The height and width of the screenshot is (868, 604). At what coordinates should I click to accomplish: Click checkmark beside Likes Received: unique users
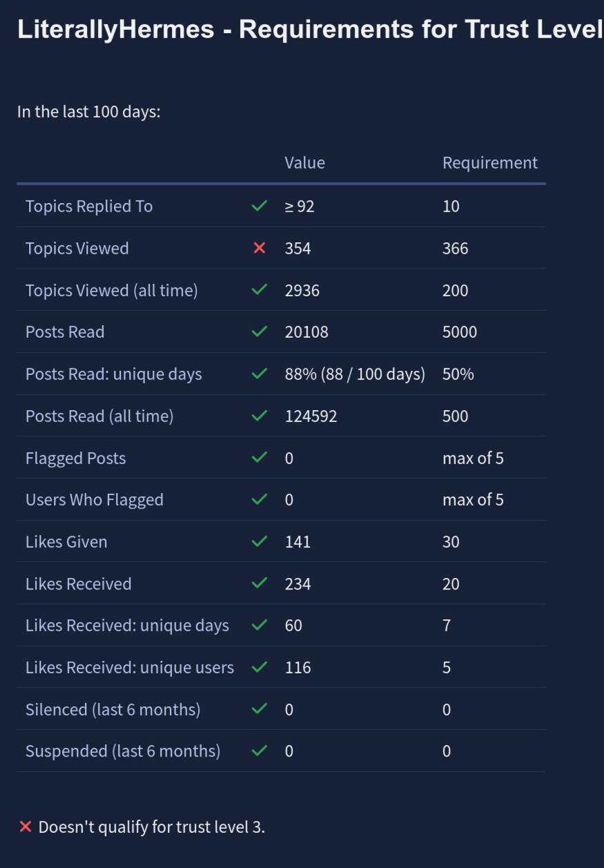coord(260,668)
